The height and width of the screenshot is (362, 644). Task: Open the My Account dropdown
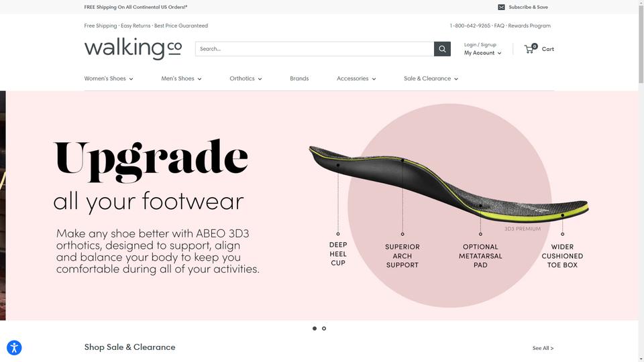tap(482, 53)
